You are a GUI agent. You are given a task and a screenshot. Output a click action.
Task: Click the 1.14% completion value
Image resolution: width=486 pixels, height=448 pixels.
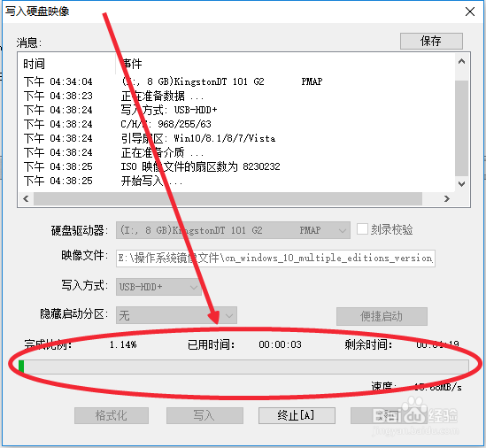123,344
